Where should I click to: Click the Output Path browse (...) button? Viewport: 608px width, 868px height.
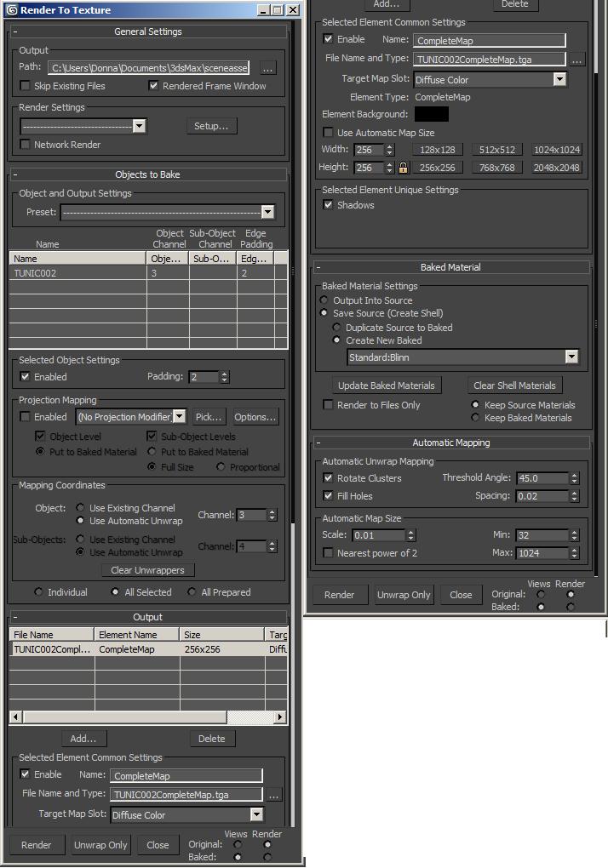coord(267,68)
